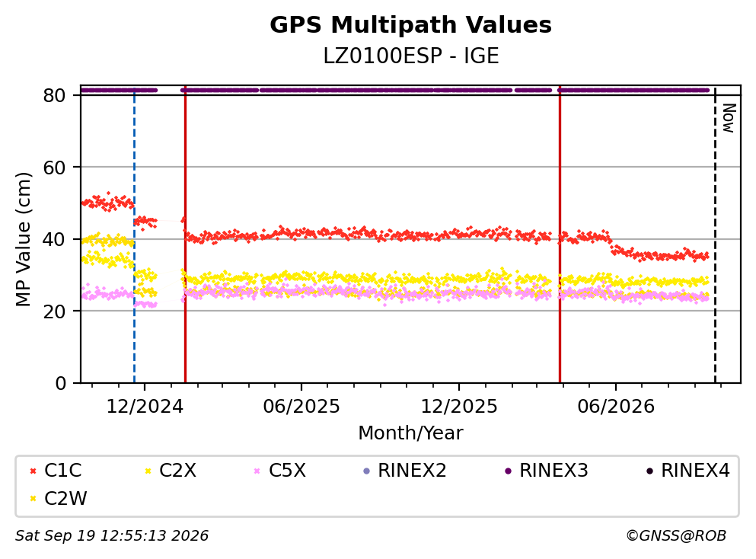This screenshot has height=559, width=756.
Task: Click the LZ0100ESP - IGE subtitle
Action: tap(410, 56)
